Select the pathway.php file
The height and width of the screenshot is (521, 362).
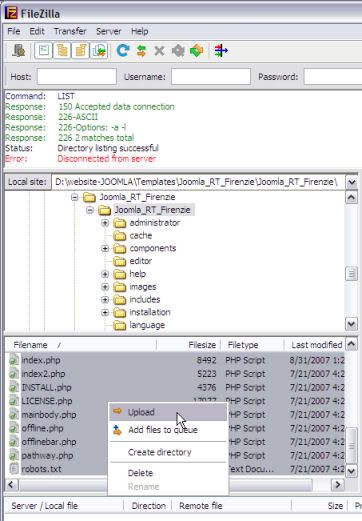(x=47, y=455)
